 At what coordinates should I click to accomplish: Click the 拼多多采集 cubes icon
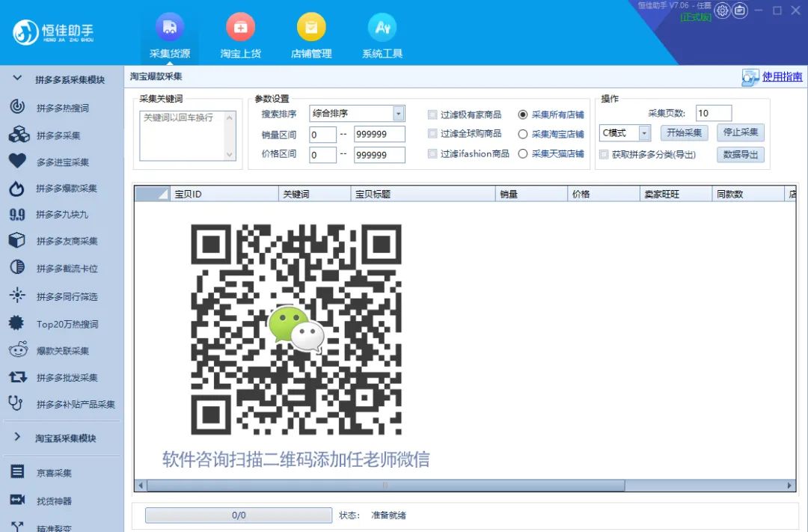[x=19, y=134]
